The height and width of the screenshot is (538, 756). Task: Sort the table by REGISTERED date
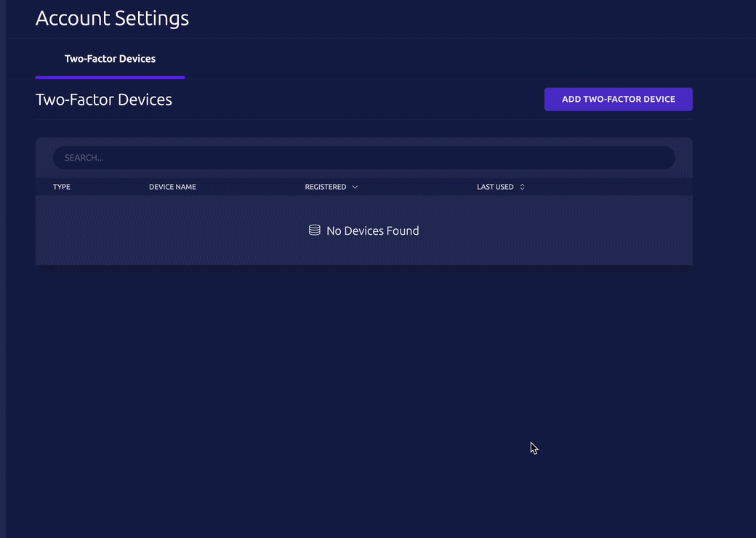tap(326, 187)
